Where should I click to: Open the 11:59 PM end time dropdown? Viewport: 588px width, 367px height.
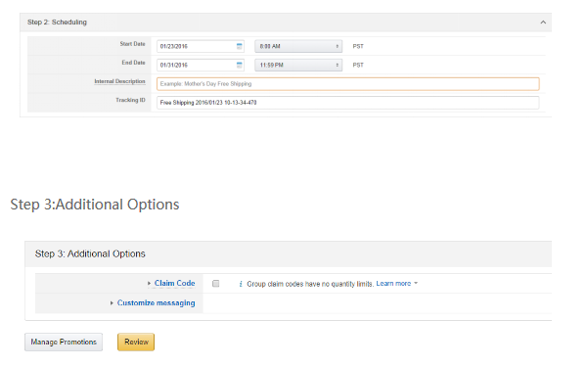[298, 65]
